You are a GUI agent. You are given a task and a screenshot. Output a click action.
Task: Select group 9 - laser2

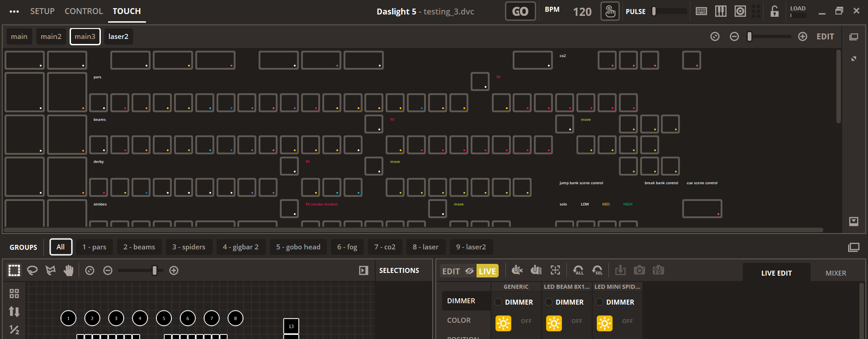[x=471, y=247]
